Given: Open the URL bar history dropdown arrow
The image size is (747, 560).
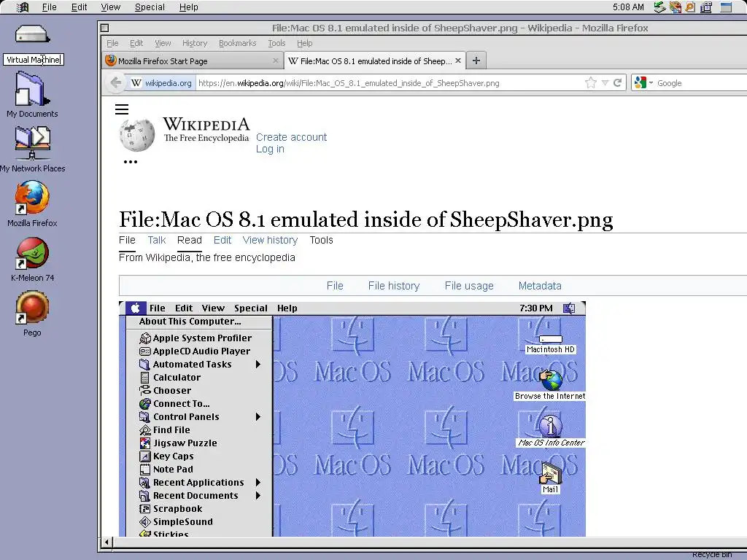Looking at the screenshot, I should 605,83.
